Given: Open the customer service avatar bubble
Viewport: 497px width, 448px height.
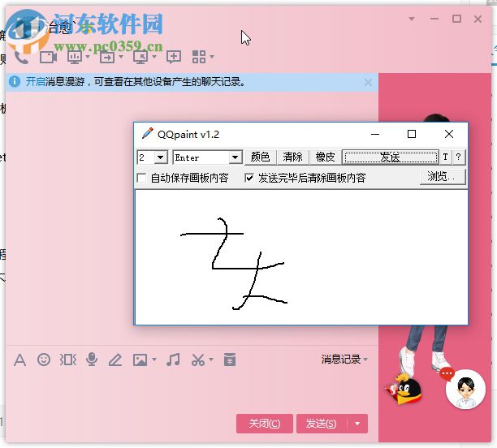Looking at the screenshot, I should tap(465, 390).
